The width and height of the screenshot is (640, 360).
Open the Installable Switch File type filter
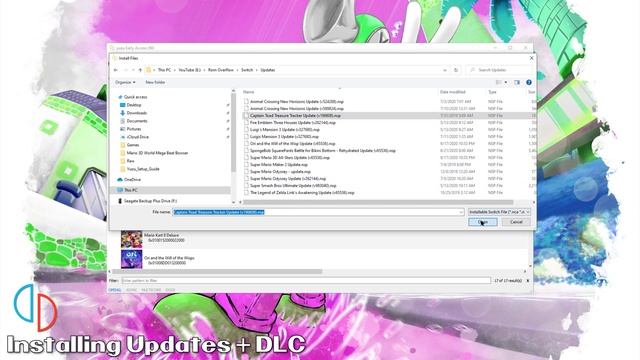click(499, 212)
